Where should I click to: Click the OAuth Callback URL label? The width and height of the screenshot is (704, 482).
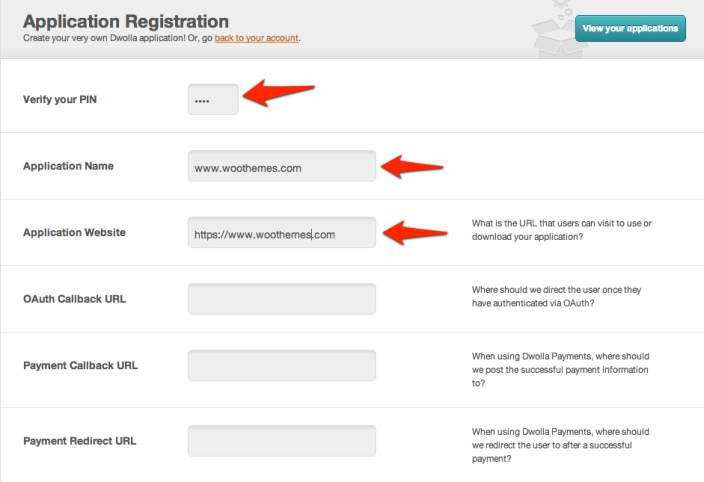[x=74, y=299]
